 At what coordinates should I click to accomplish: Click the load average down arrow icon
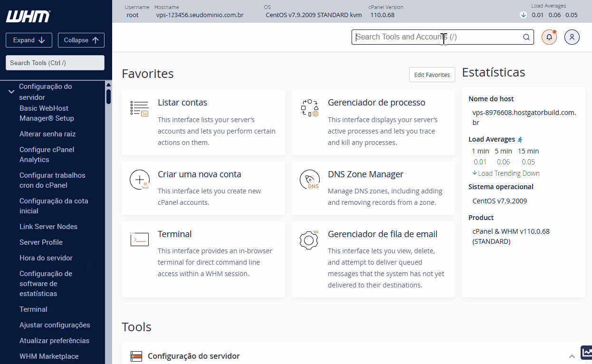pos(523,15)
